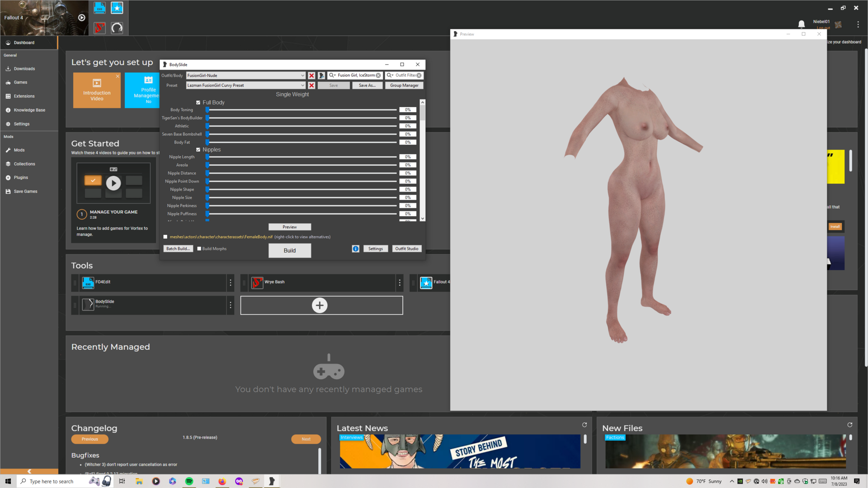Click the blue info icon in BodySlide

[x=356, y=249]
